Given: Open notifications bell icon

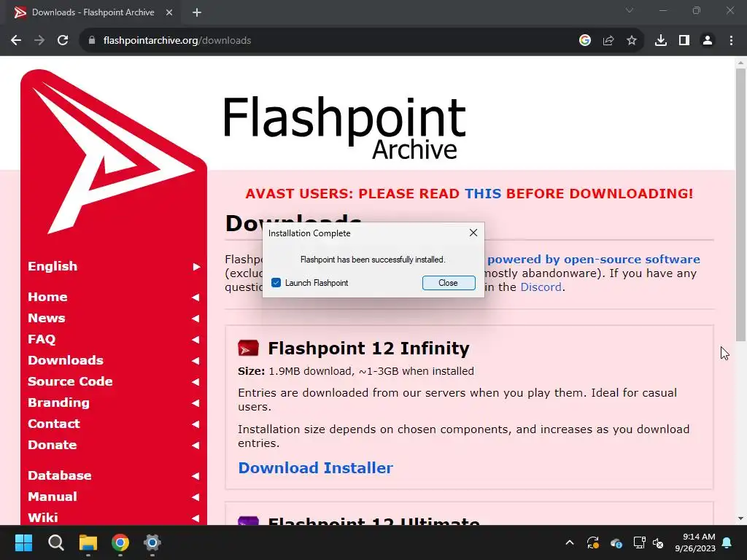Looking at the screenshot, I should point(727,542).
